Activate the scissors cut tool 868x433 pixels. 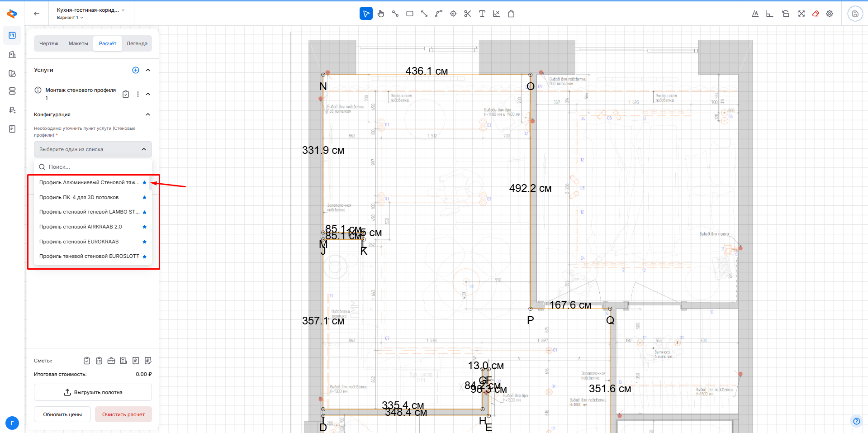pos(468,14)
